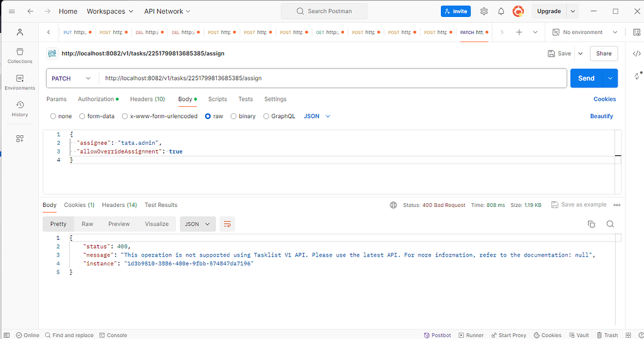This screenshot has height=339, width=644.
Task: Open the code snippet icon
Action: tap(636, 53)
